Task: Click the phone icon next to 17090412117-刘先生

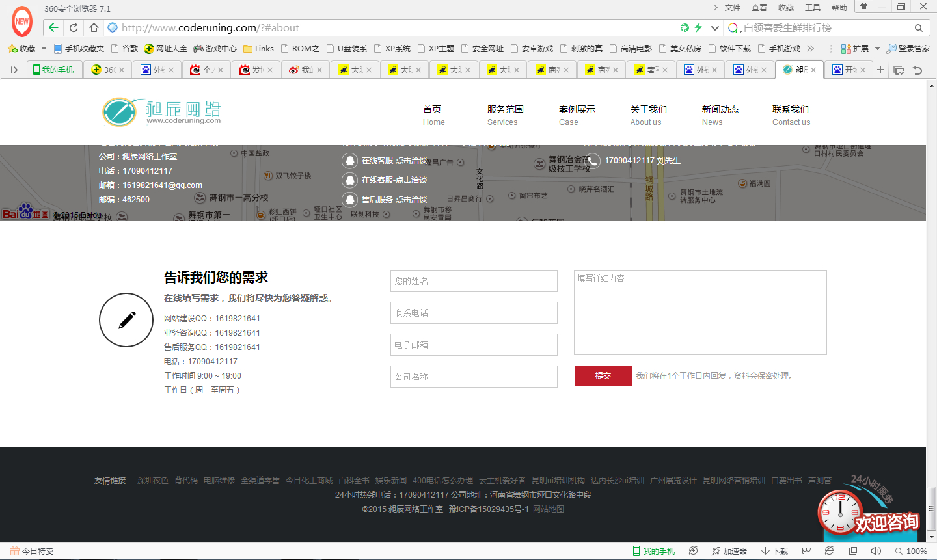Action: pos(593,161)
